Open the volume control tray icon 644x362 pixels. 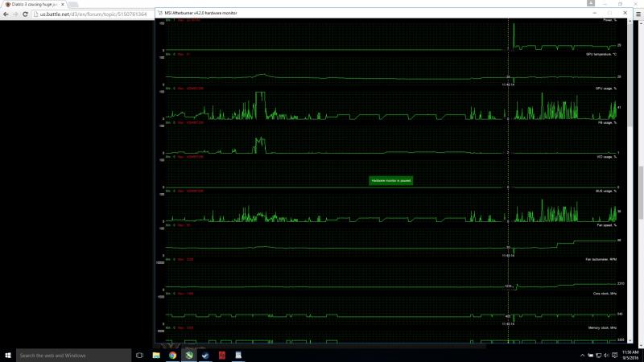(606, 356)
